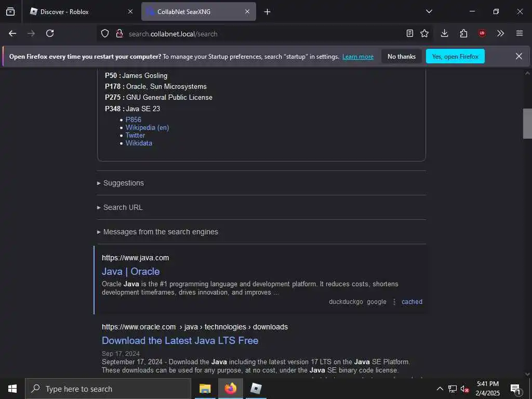This screenshot has height=399, width=532.
Task: Open the Windows Start menu
Action: pos(12,389)
